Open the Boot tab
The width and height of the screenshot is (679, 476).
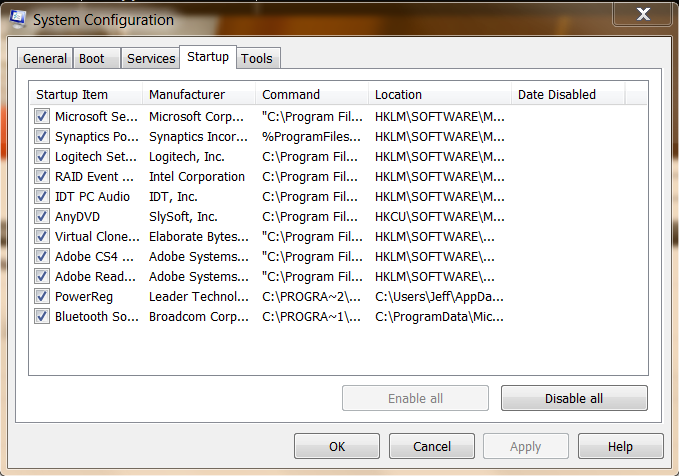point(97,58)
